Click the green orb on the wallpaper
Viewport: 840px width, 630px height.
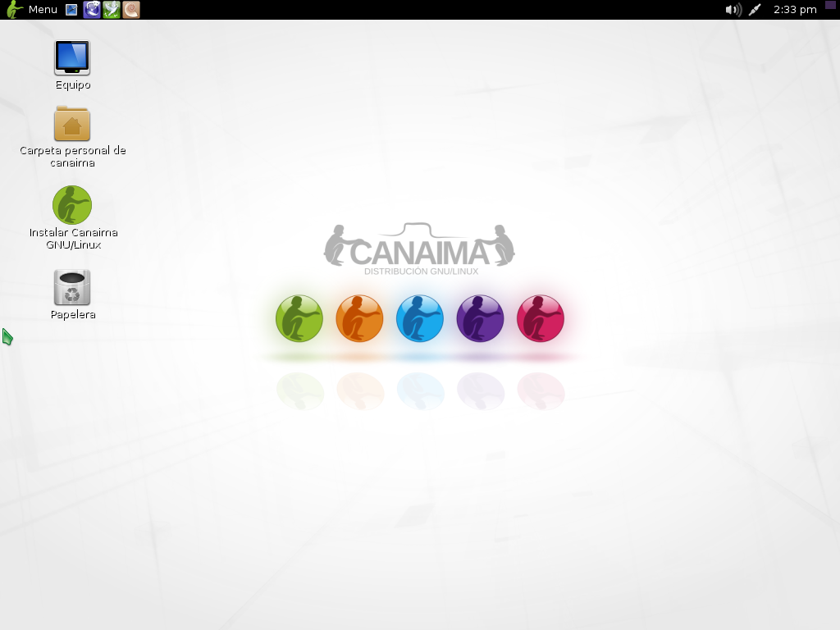tap(299, 318)
